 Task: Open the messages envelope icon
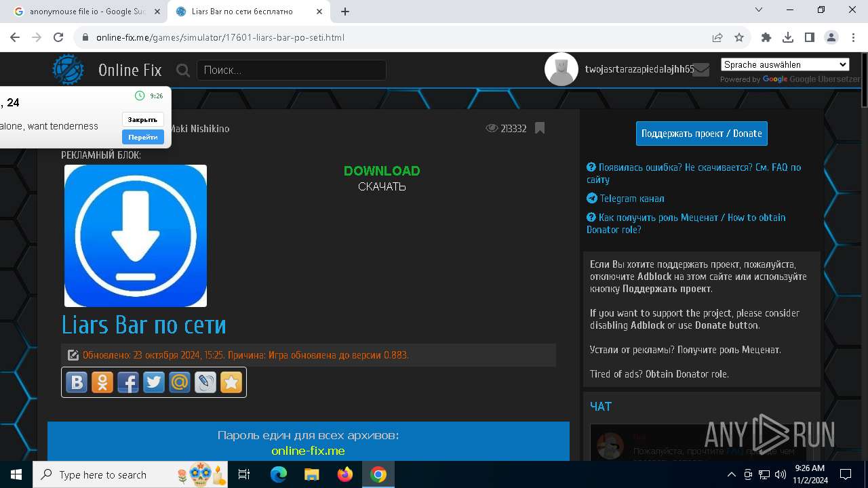tap(701, 69)
